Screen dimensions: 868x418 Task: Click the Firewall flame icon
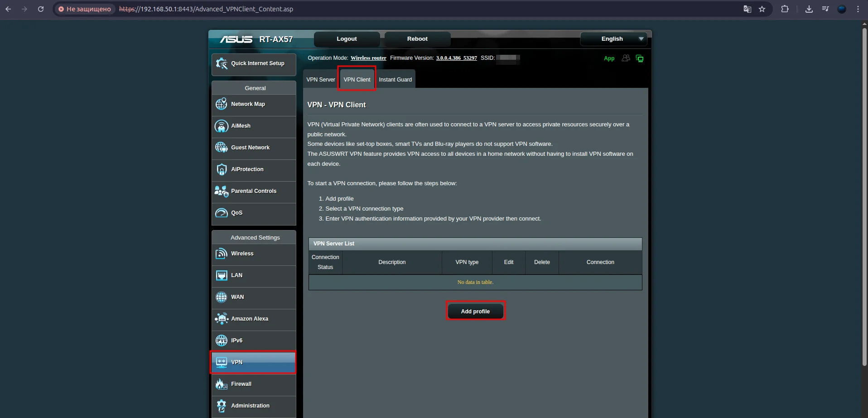click(221, 384)
